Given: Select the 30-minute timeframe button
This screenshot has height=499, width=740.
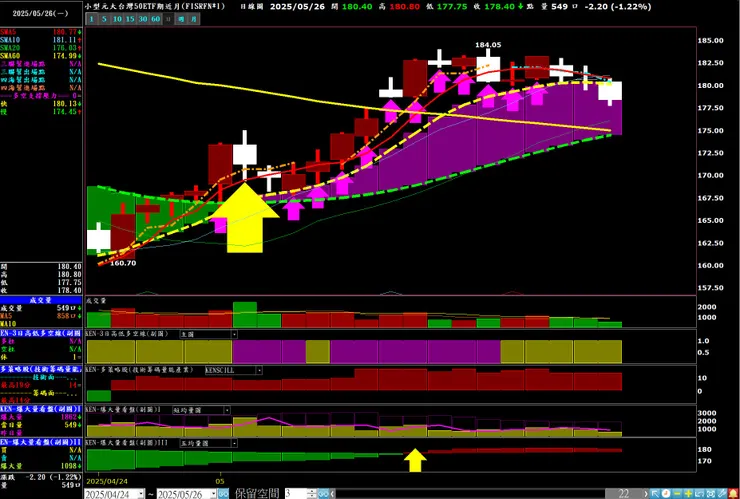Looking at the screenshot, I should point(143,19).
